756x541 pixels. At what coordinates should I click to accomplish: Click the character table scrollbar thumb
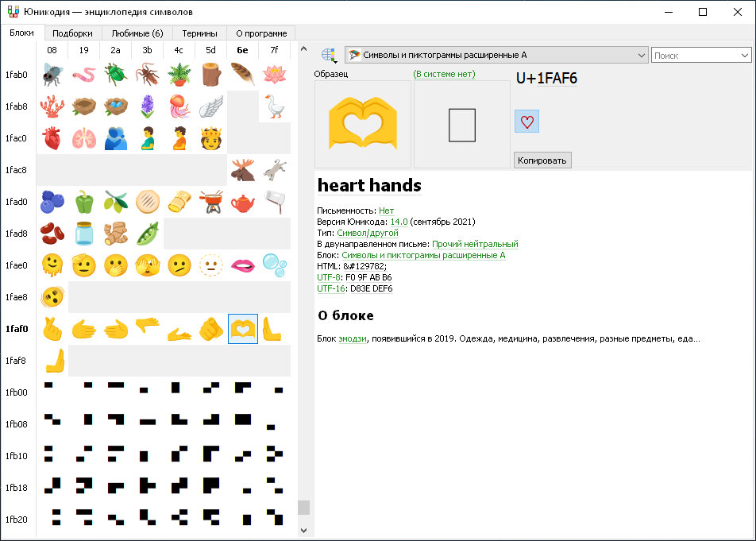[303, 508]
